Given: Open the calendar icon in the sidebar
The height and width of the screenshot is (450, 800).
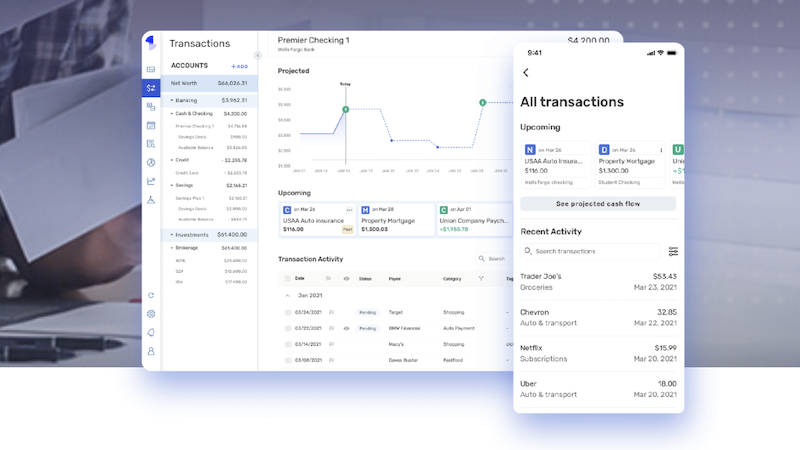Looking at the screenshot, I should click(x=151, y=125).
